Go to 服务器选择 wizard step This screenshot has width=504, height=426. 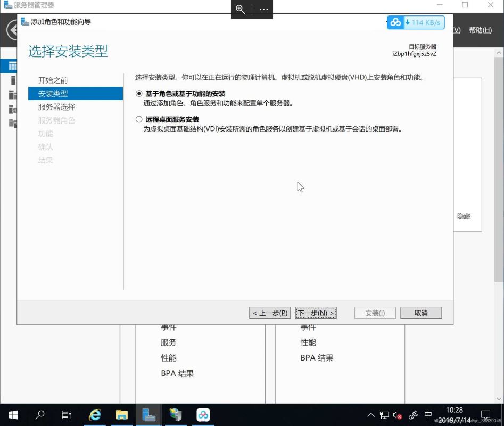(x=56, y=107)
